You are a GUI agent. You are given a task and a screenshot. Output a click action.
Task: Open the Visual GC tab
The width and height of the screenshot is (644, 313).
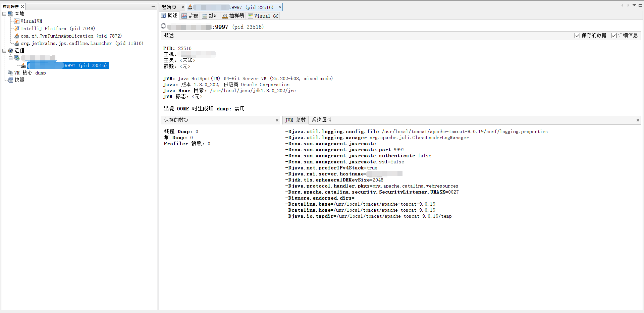[263, 16]
